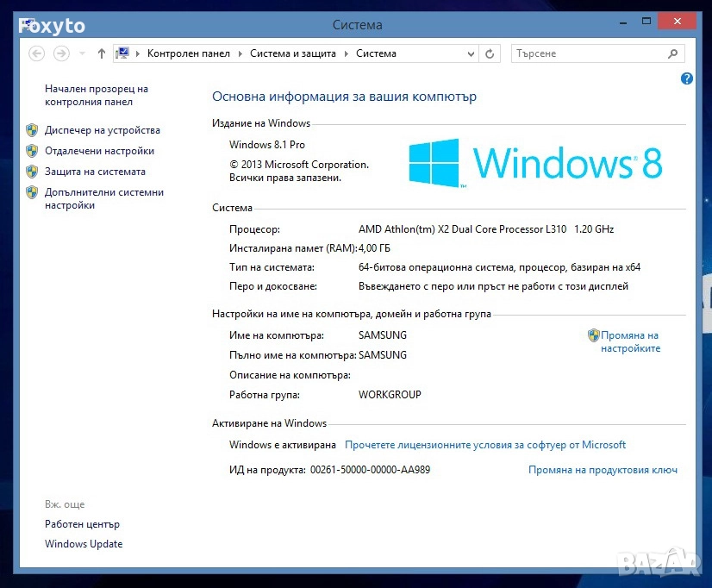Screen dimensions: 712x588
Task: Expand the chevron after Контролен панел breadcrumb
Action: tap(240, 53)
